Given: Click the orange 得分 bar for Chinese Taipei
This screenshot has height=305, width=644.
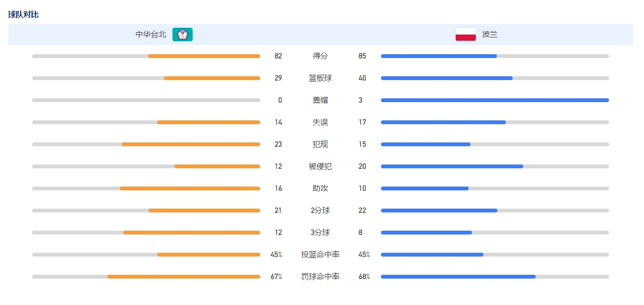Looking at the screenshot, I should 204,56.
